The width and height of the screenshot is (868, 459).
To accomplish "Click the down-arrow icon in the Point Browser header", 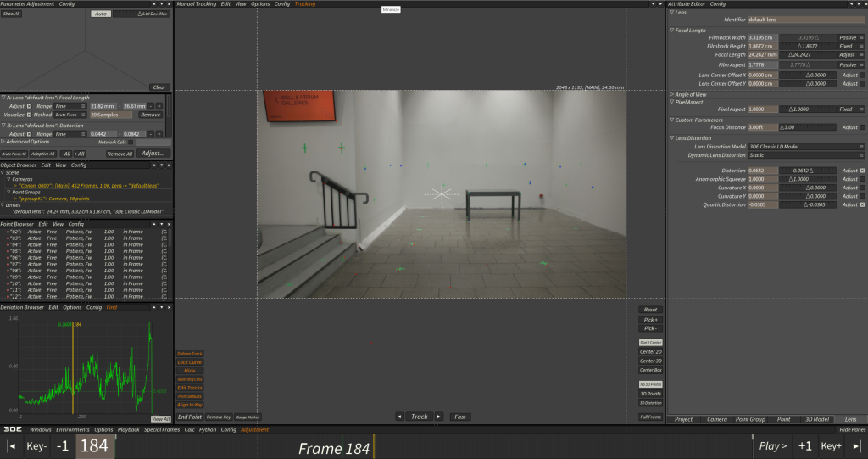I will click(x=162, y=225).
